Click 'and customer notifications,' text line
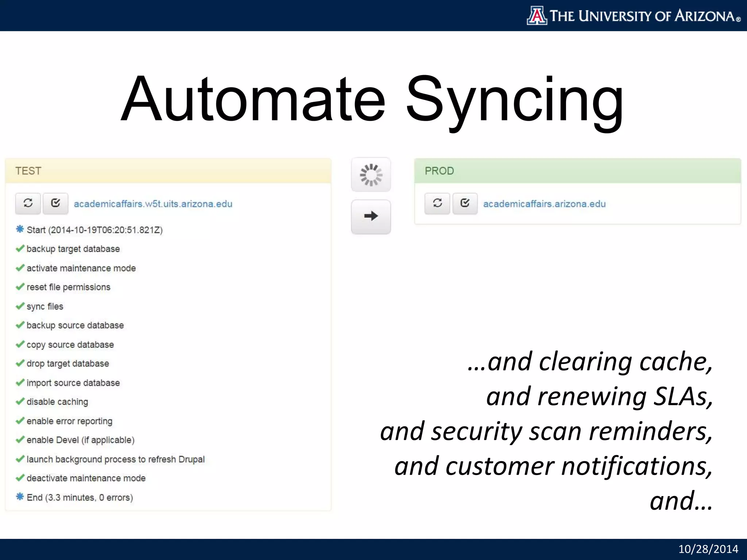The width and height of the screenshot is (747, 560). (x=553, y=466)
